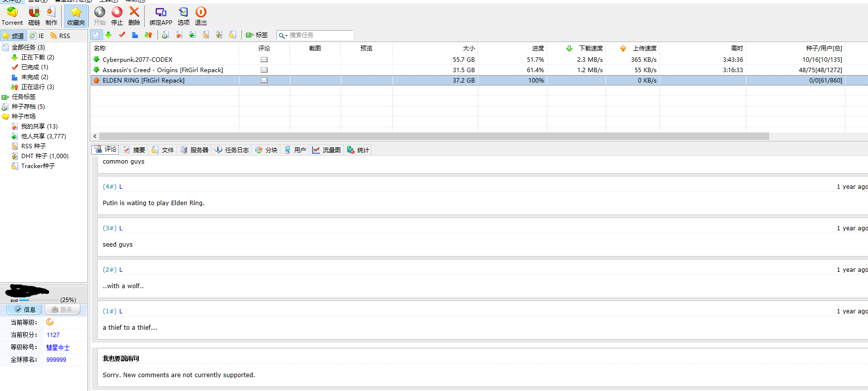Click the greyed 开始 start button
The width and height of the screenshot is (868, 391).
[x=100, y=16]
